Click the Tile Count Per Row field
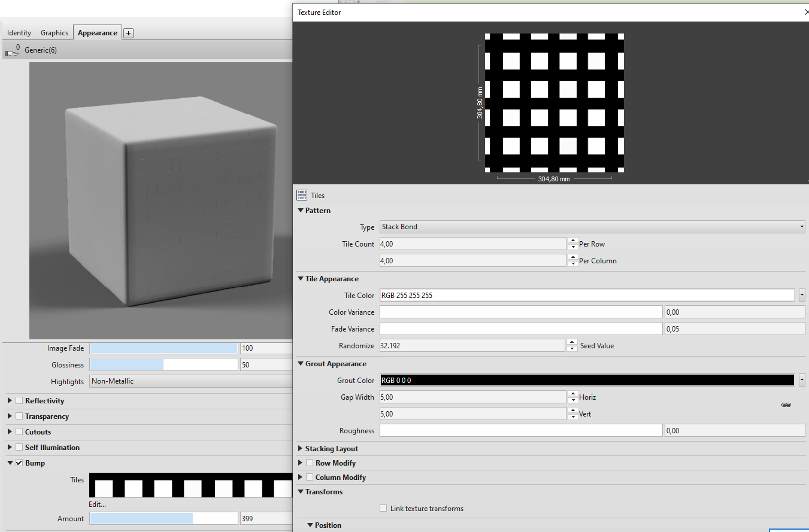 (473, 244)
